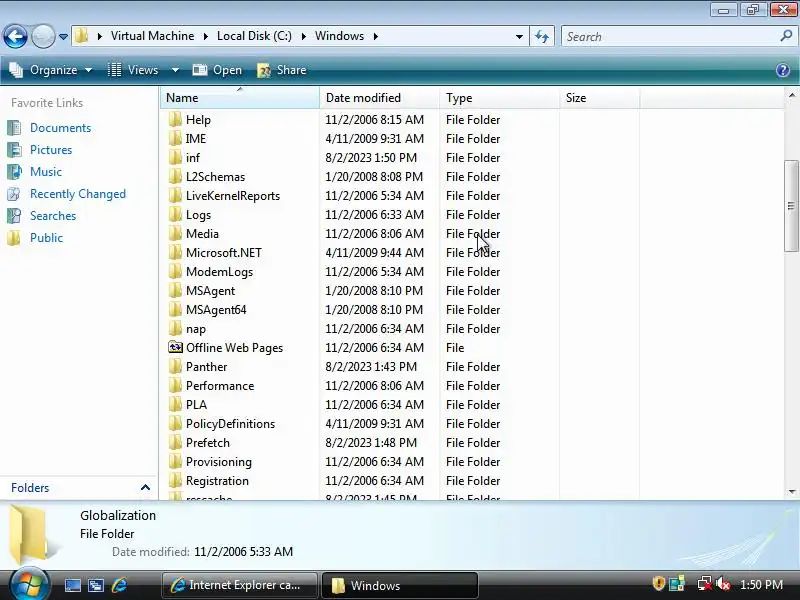Expand the Folders pane chevron
The width and height of the screenshot is (800, 600).
click(x=145, y=488)
